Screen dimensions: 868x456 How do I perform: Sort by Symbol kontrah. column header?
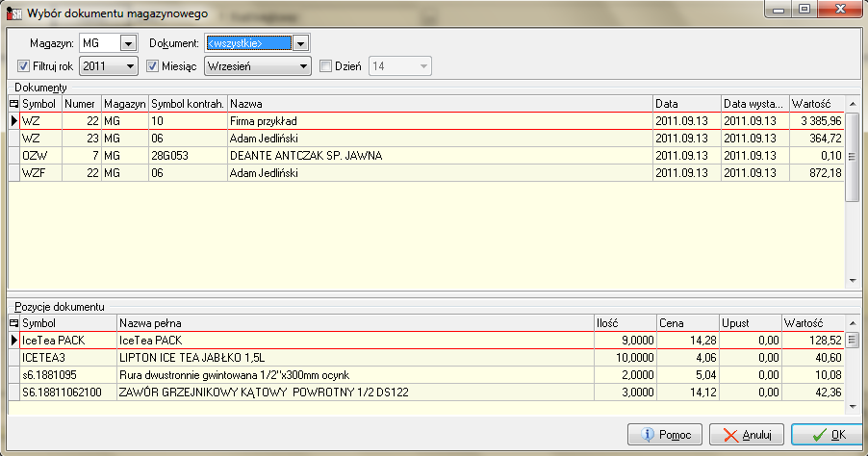coord(189,104)
